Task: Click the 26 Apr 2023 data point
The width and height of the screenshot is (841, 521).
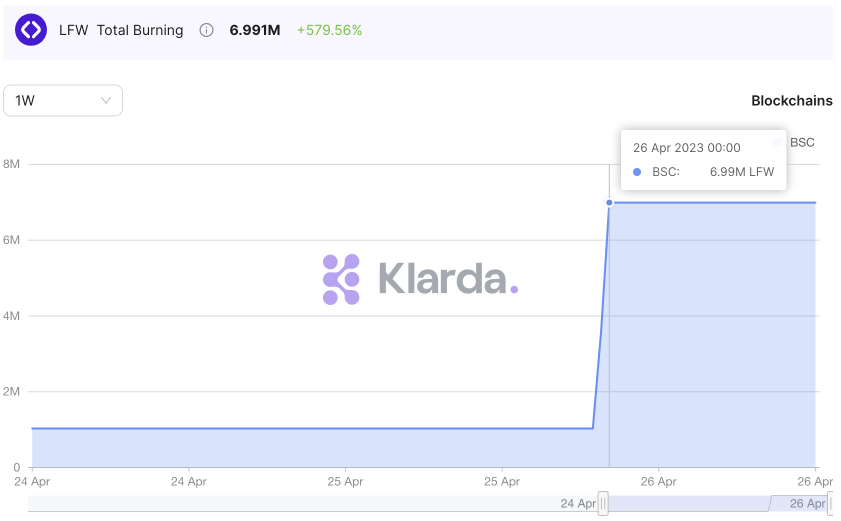Action: point(609,203)
